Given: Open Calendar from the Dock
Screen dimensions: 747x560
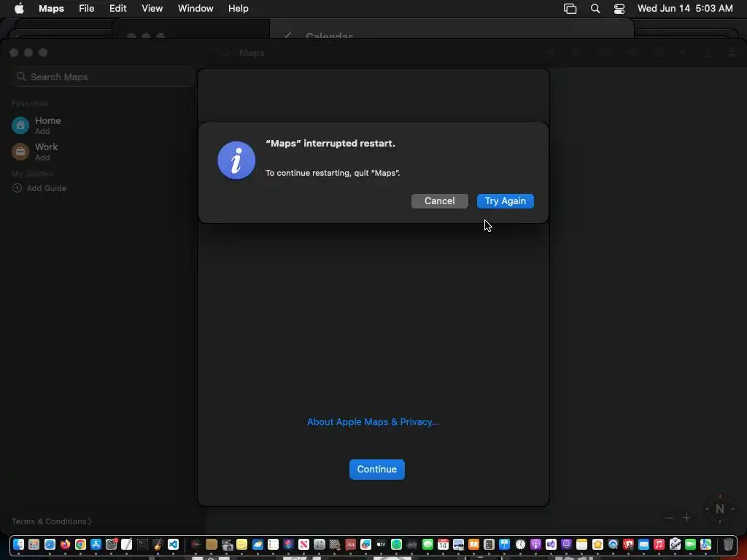Looking at the screenshot, I should coord(443,544).
